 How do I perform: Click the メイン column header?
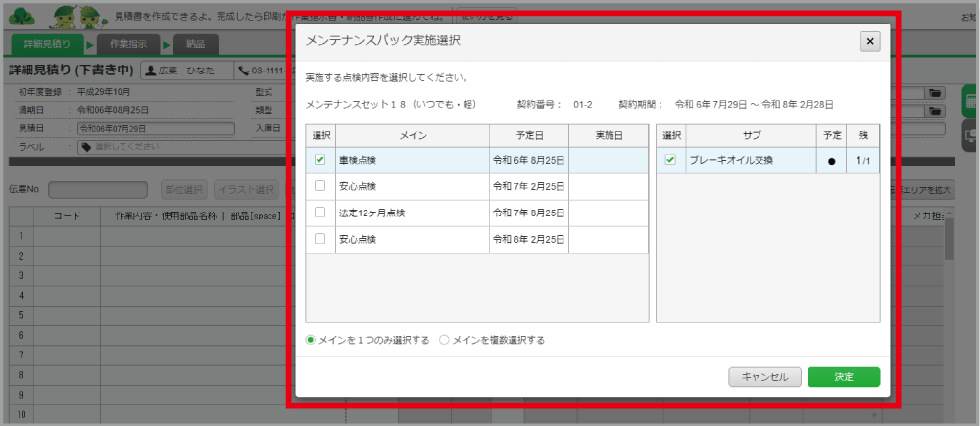click(x=413, y=135)
